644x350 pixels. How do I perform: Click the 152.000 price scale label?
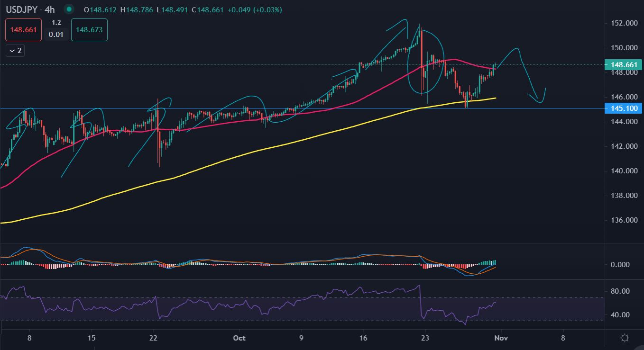[624, 23]
